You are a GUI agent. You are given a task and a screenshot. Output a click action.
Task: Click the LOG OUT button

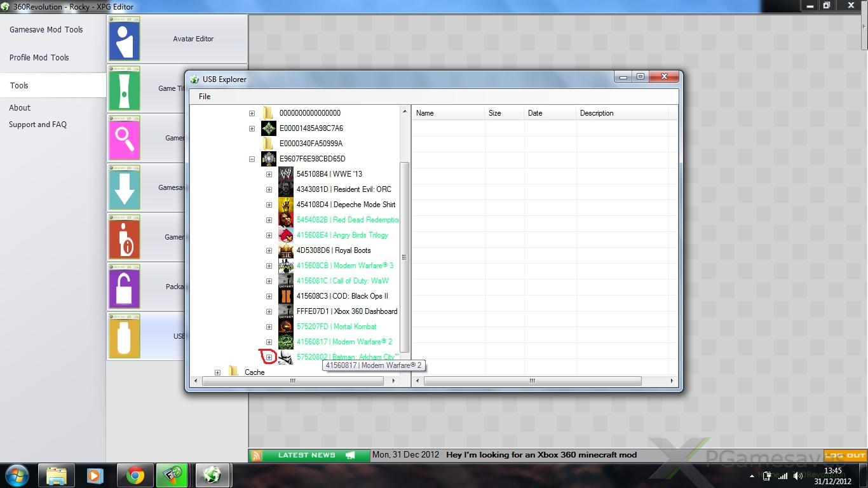(845, 456)
